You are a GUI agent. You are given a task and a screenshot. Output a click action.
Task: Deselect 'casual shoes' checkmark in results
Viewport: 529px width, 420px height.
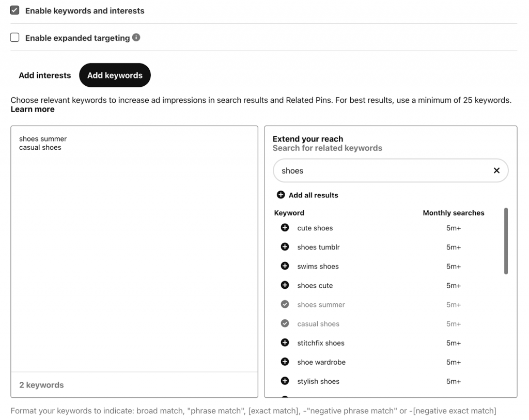(x=285, y=323)
